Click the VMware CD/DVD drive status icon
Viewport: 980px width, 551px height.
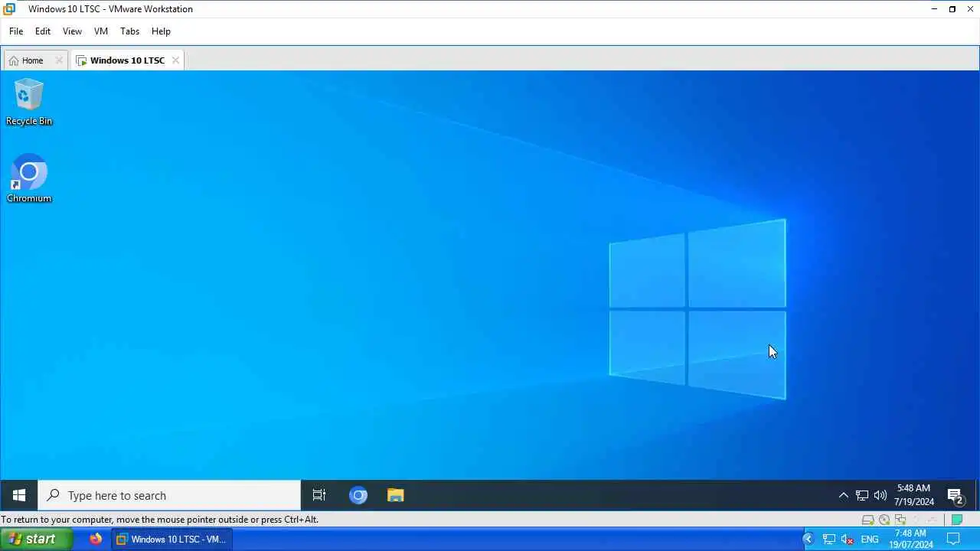[884, 520]
